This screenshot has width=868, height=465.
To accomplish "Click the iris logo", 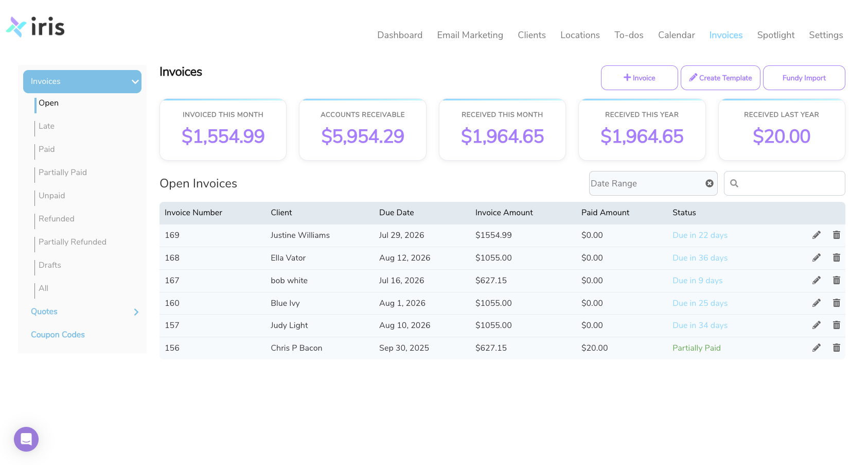I will click(x=36, y=27).
